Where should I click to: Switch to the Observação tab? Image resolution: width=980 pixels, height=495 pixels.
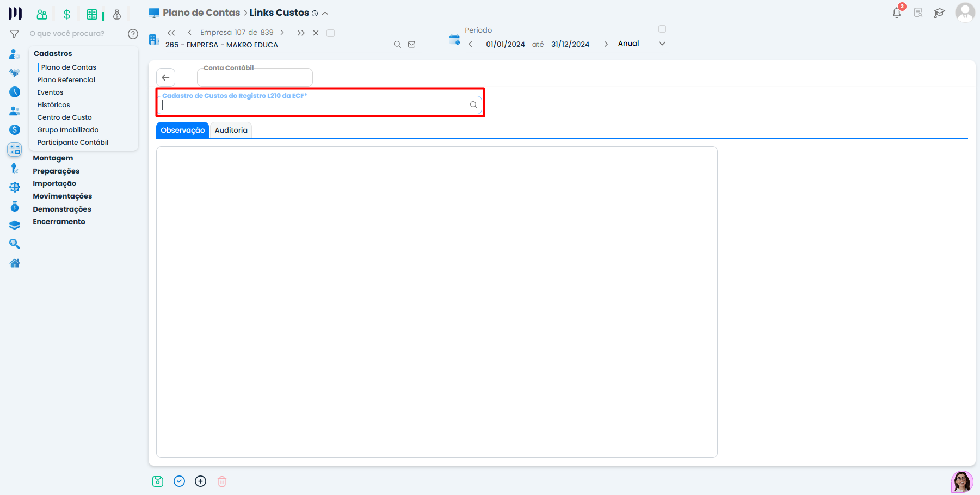182,130
